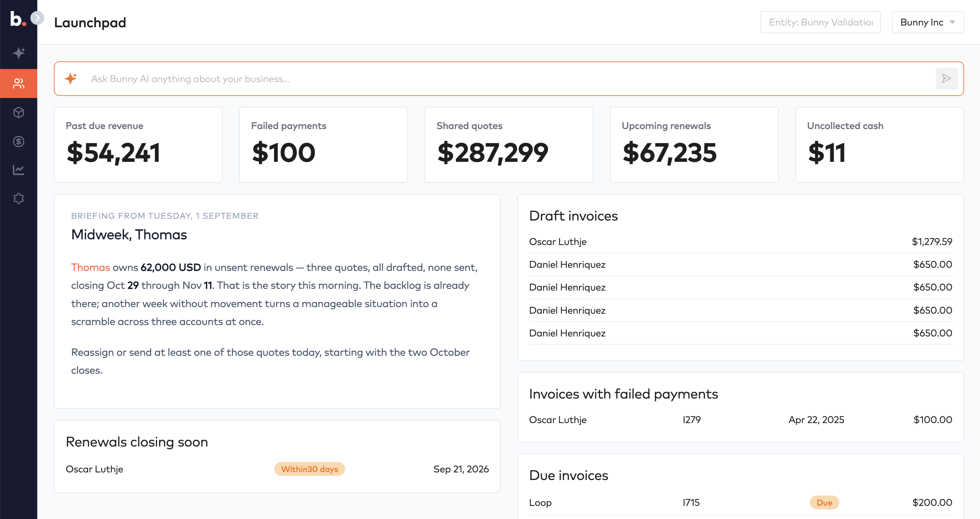This screenshot has height=519, width=980.
Task: Open the Bunny Inc account dropdown
Action: point(928,22)
